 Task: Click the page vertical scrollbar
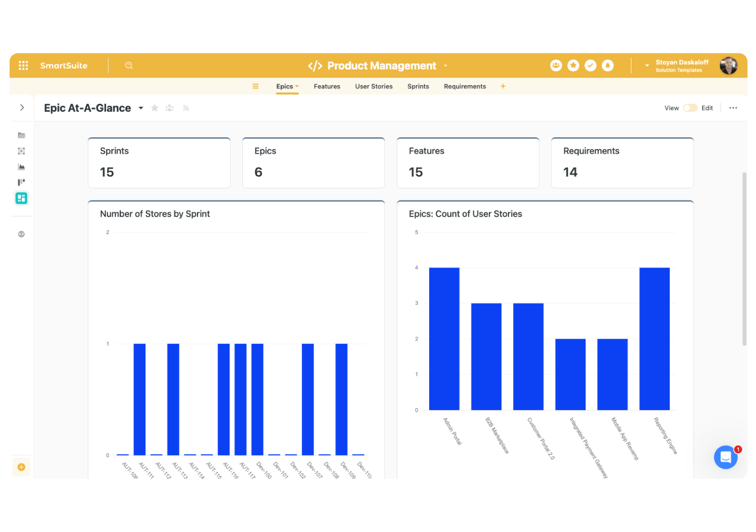click(744, 259)
